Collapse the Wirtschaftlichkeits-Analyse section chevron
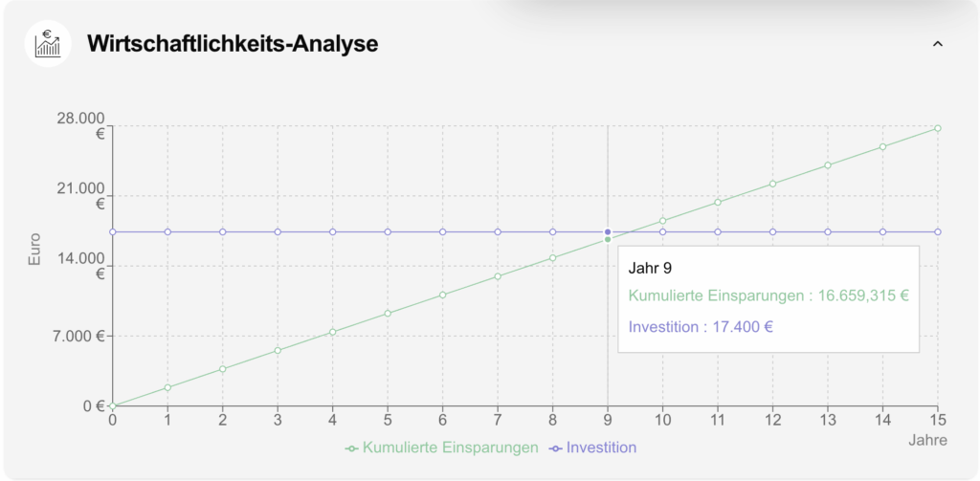 pyautogui.click(x=938, y=44)
